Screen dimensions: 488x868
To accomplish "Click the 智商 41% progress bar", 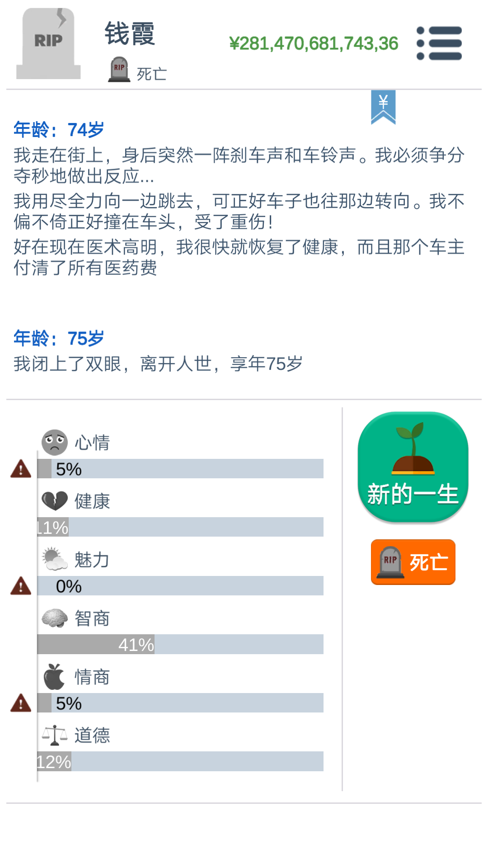I will tap(180, 644).
